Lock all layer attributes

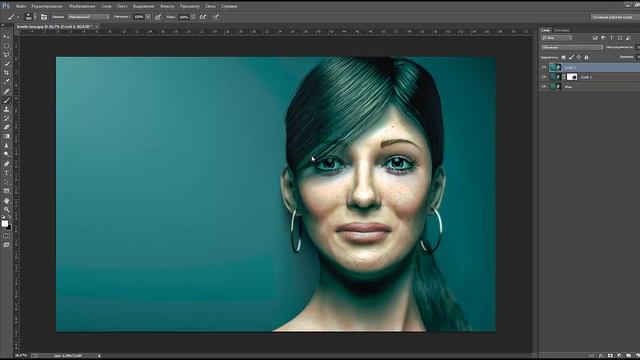point(587,58)
